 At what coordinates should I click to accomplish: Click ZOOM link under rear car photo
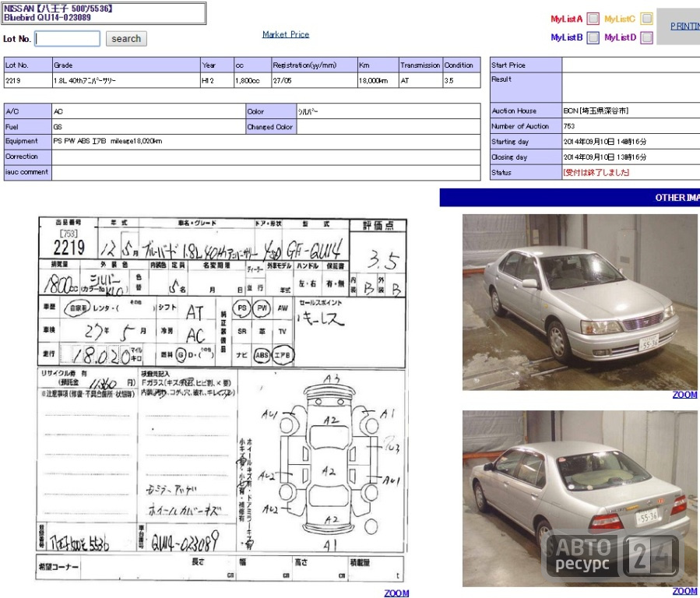[684, 591]
